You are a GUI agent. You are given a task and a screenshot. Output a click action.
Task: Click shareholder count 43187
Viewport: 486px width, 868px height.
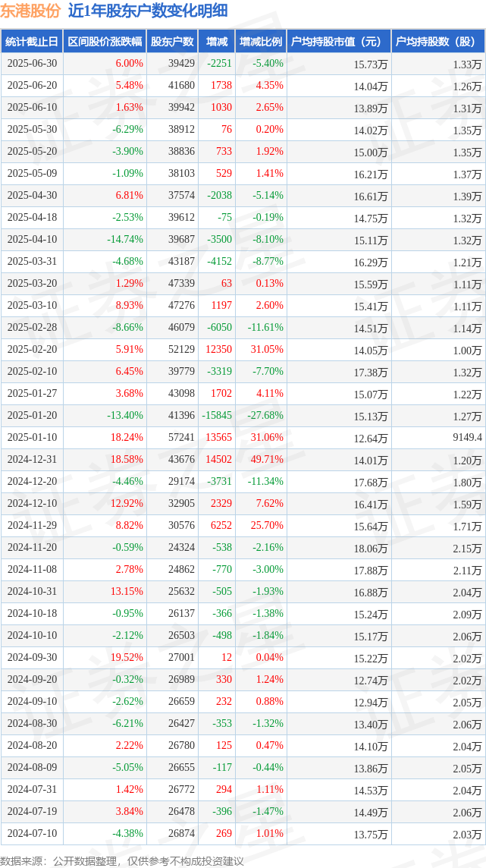pyautogui.click(x=182, y=262)
